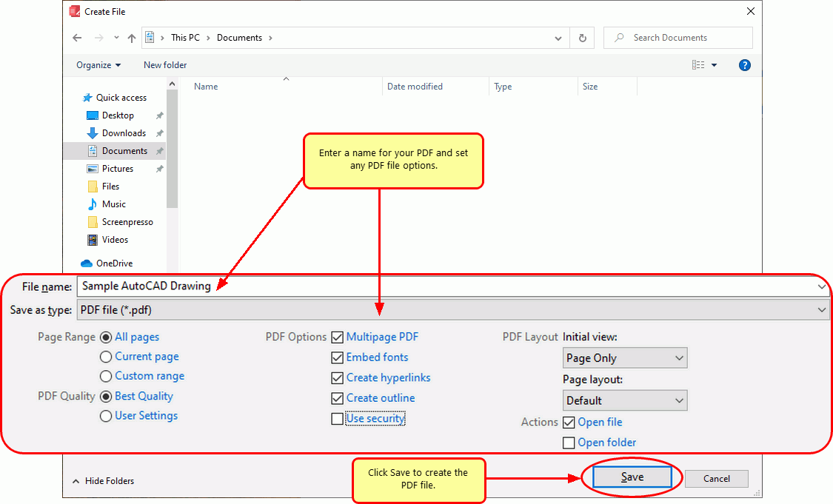833x504 pixels.
Task: Select the Current page radio button
Action: click(x=105, y=357)
